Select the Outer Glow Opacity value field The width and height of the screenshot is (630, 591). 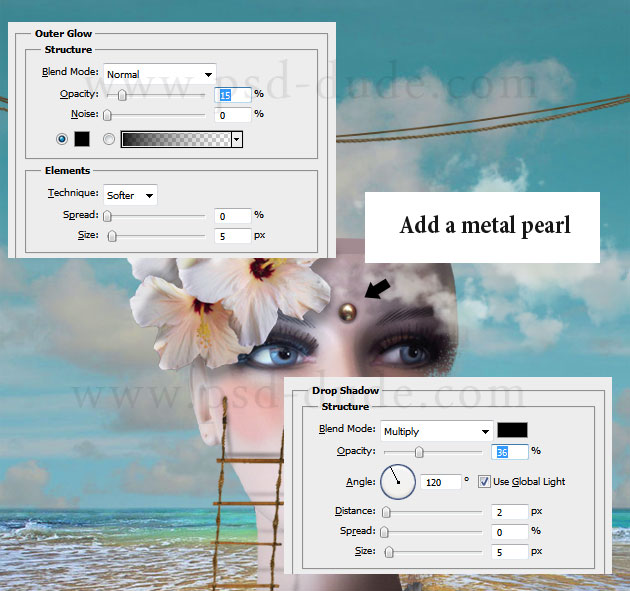pyautogui.click(x=233, y=95)
